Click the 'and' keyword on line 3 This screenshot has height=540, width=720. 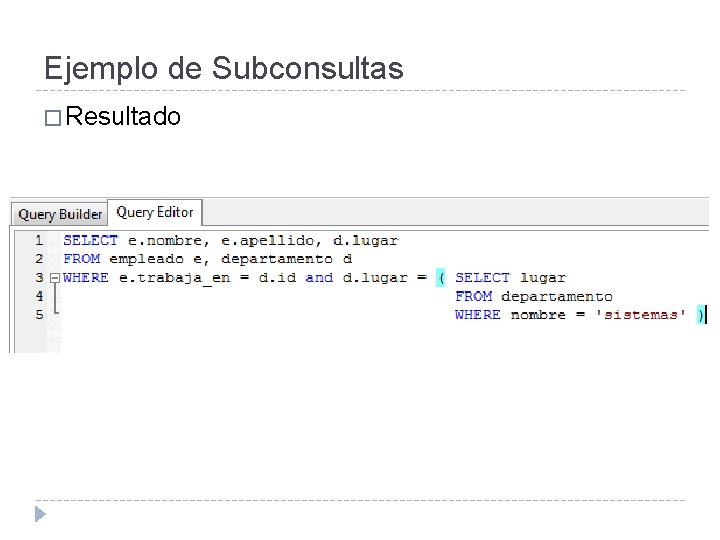point(319,278)
